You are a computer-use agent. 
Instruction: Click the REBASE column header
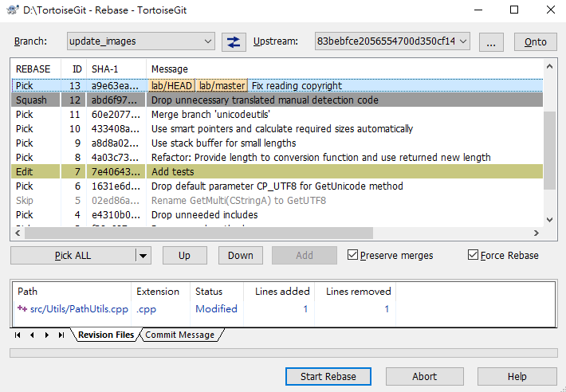35,69
